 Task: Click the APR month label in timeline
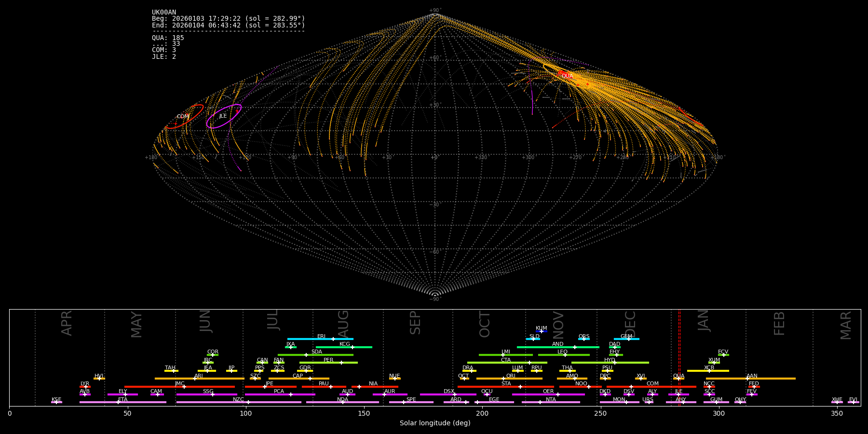pyautogui.click(x=67, y=323)
